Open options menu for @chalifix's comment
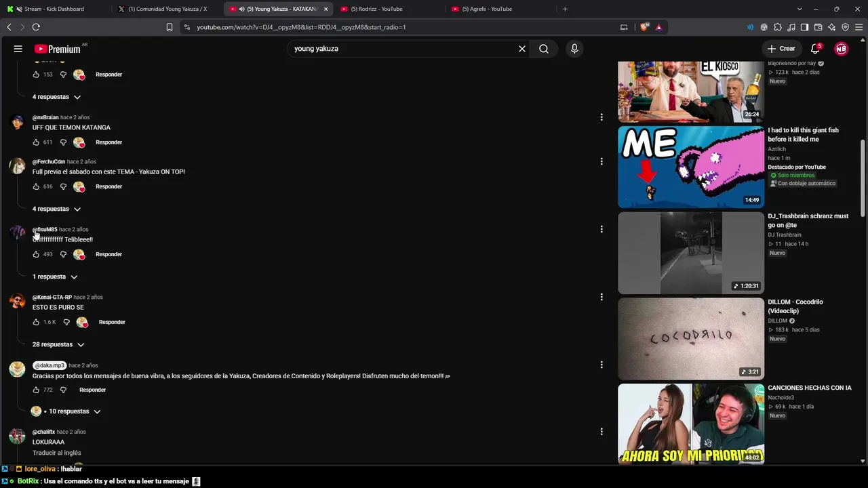The width and height of the screenshot is (868, 488). tap(601, 432)
